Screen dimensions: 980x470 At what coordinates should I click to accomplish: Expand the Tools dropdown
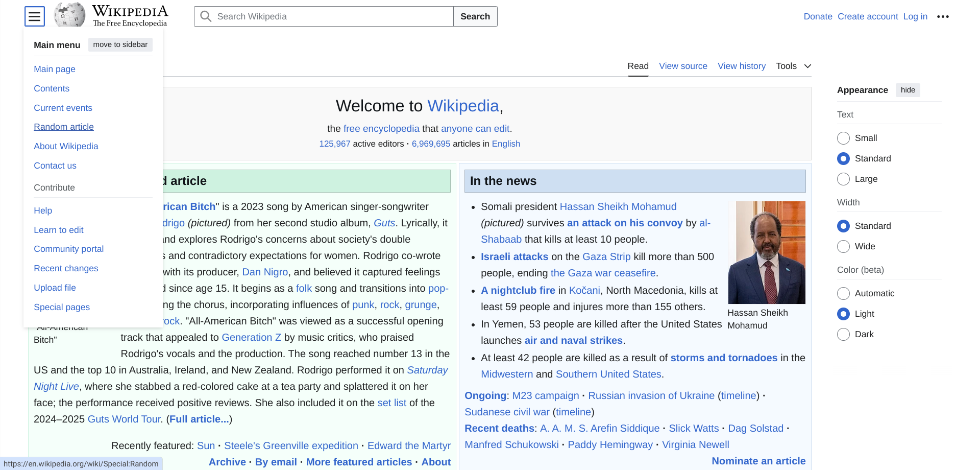point(793,66)
